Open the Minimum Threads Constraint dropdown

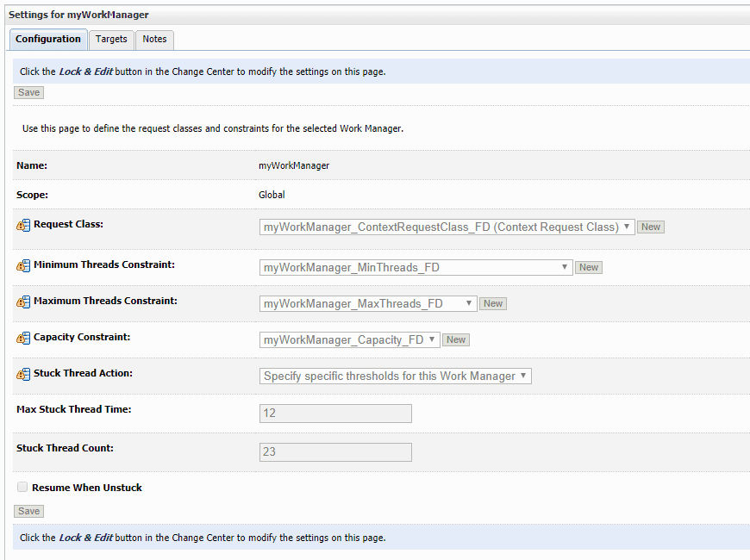click(x=416, y=267)
